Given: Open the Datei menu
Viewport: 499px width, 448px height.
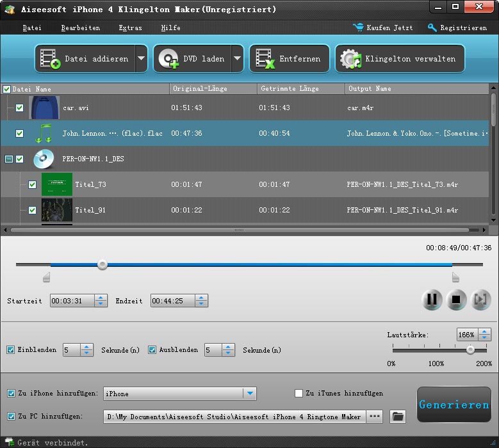Looking at the screenshot, I should tap(32, 28).
